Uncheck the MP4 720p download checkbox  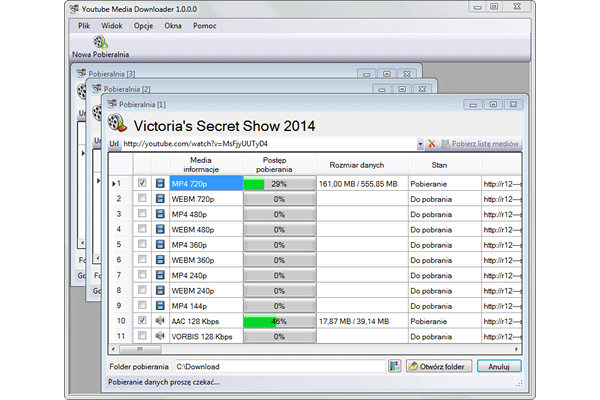coord(142,183)
